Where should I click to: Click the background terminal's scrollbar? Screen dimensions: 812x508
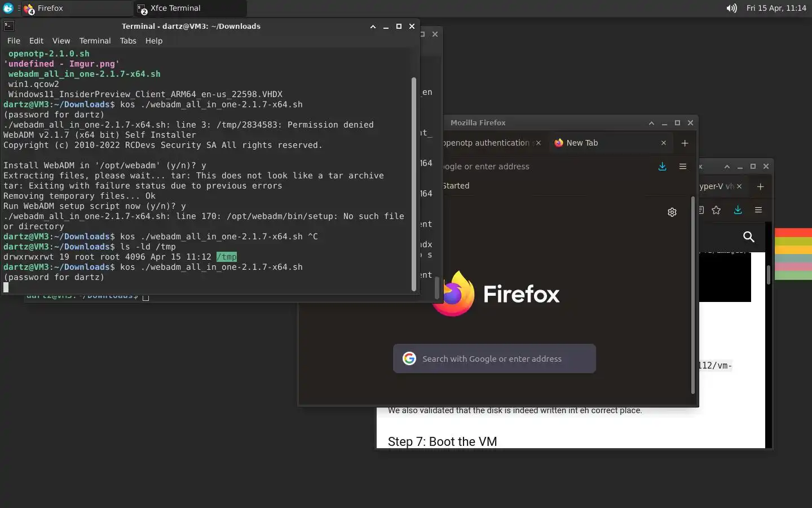(436, 288)
